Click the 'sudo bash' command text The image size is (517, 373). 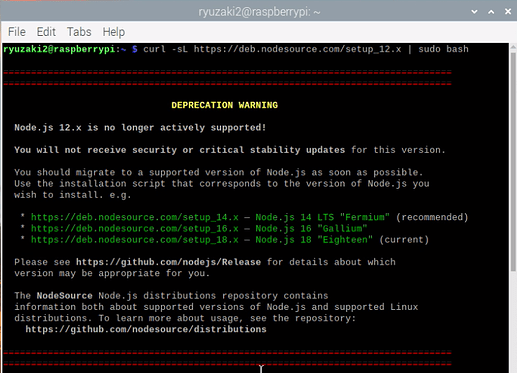tap(443, 49)
